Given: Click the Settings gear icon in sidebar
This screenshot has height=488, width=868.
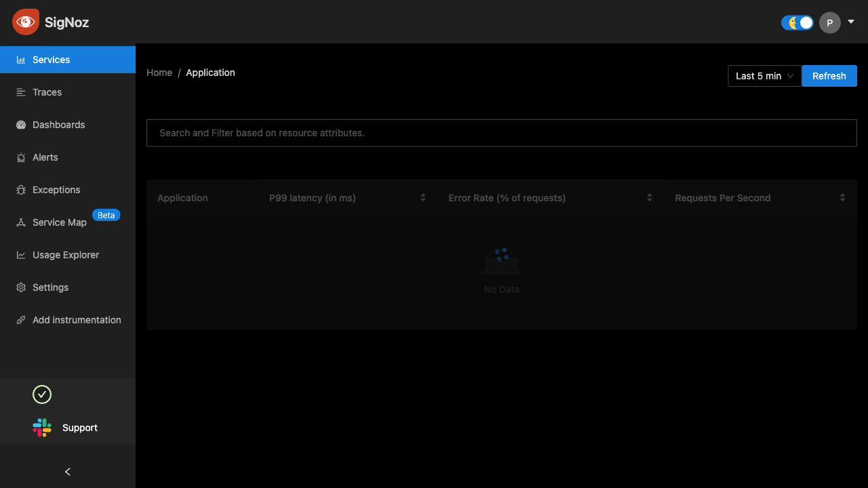Looking at the screenshot, I should pos(20,287).
